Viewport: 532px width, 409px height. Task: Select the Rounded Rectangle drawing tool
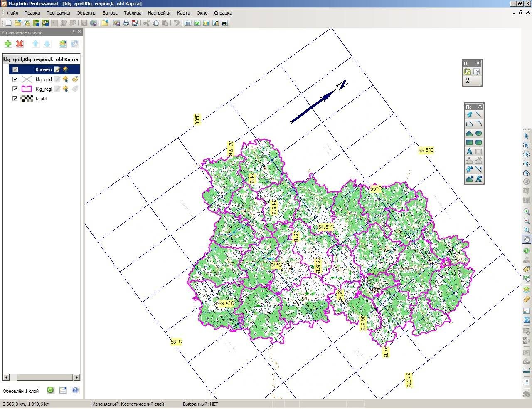(479, 142)
